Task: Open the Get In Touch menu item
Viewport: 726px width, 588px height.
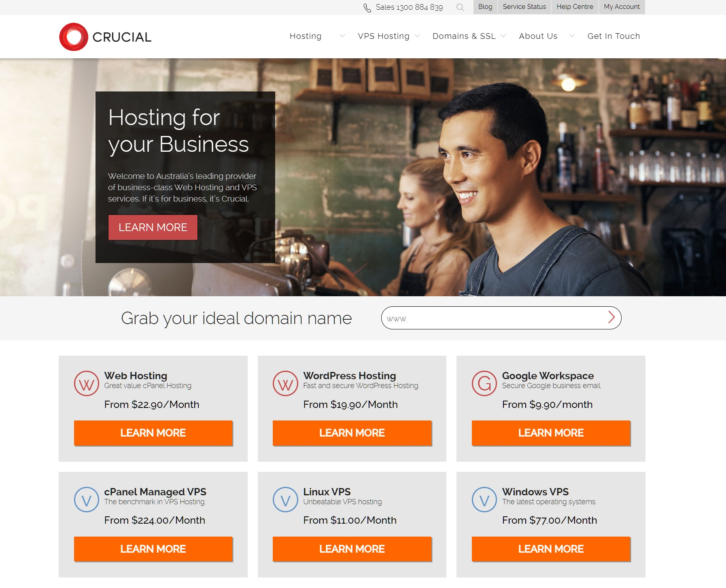Action: pos(613,36)
